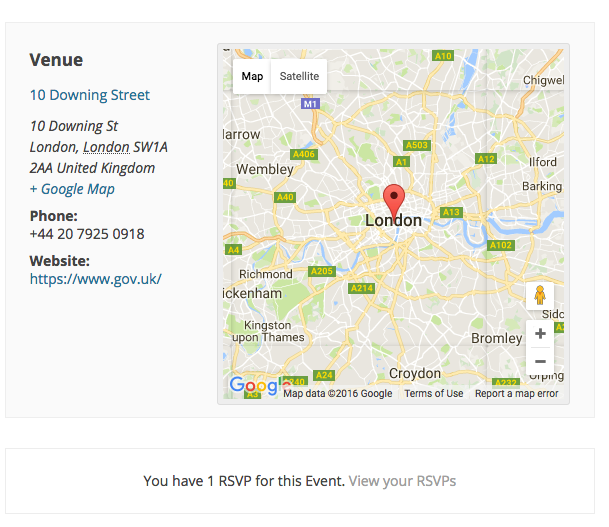Click View your RSVPs link
The height and width of the screenshot is (527, 609).
[402, 481]
